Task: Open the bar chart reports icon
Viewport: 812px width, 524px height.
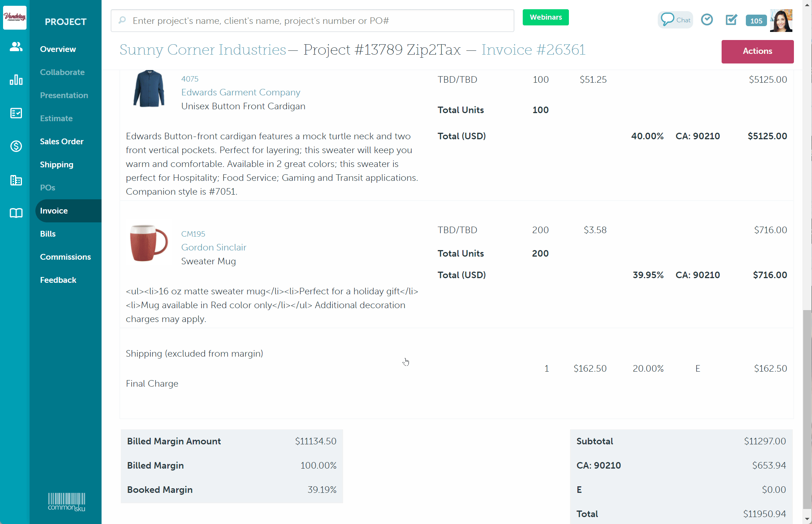Action: tap(16, 80)
